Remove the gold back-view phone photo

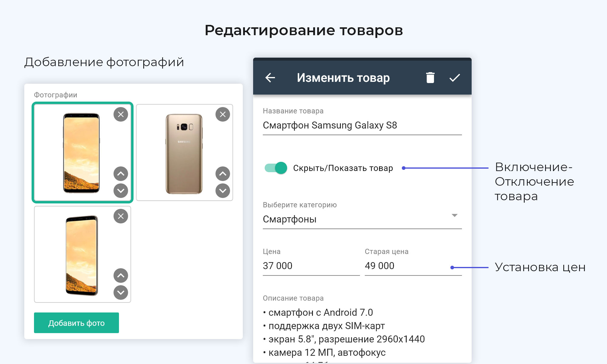coord(223,114)
